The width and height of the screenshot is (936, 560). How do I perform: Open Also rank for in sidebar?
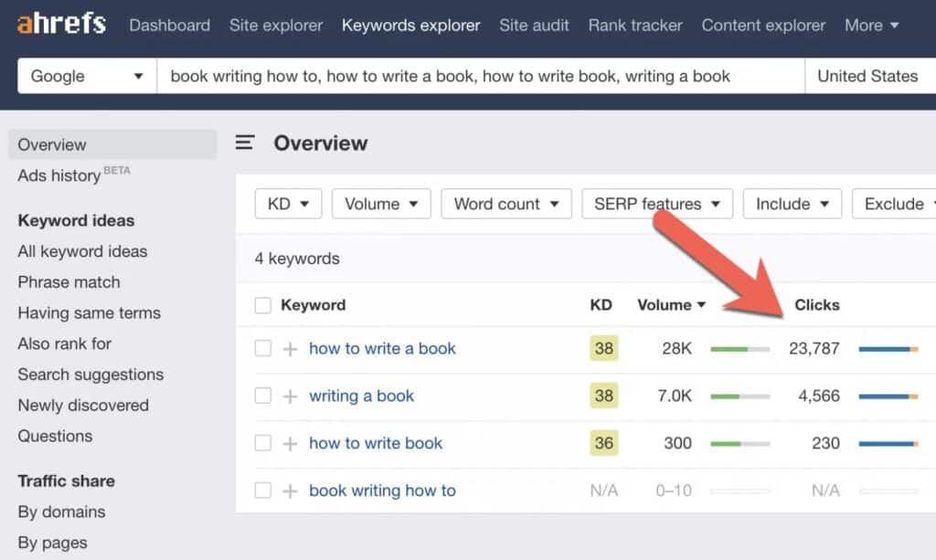(x=65, y=343)
